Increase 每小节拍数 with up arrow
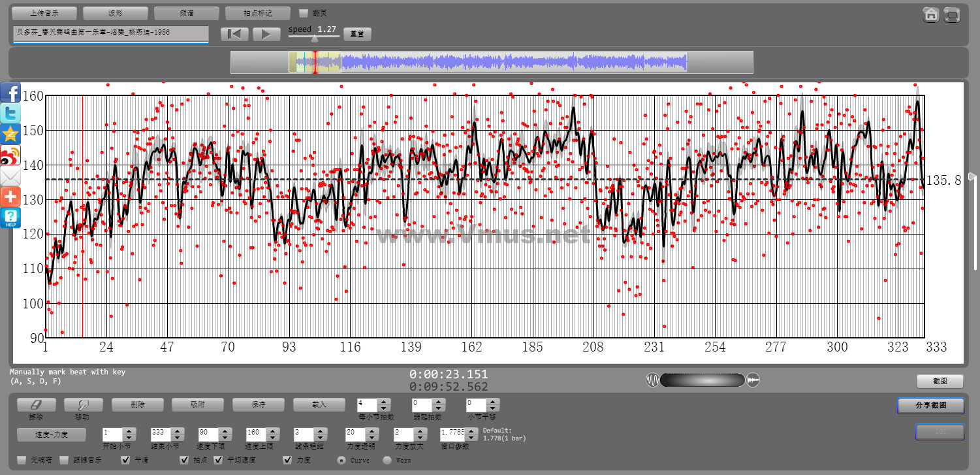 tap(384, 402)
